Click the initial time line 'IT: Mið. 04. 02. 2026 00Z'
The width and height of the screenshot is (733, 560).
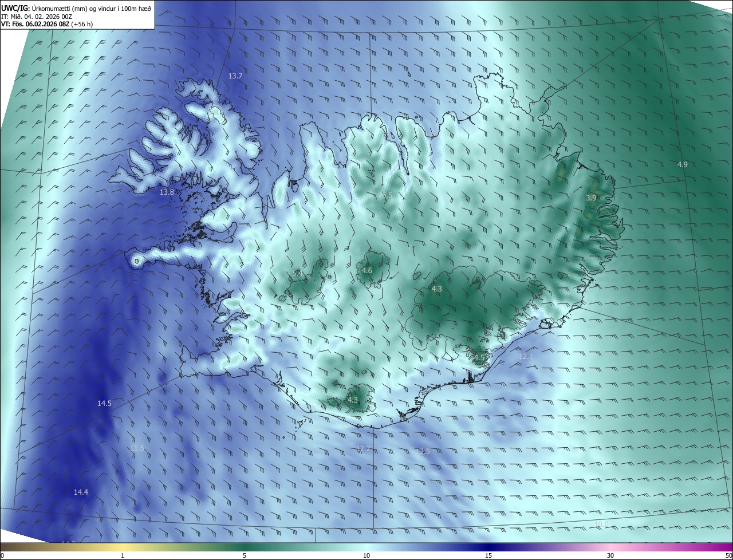(36, 17)
